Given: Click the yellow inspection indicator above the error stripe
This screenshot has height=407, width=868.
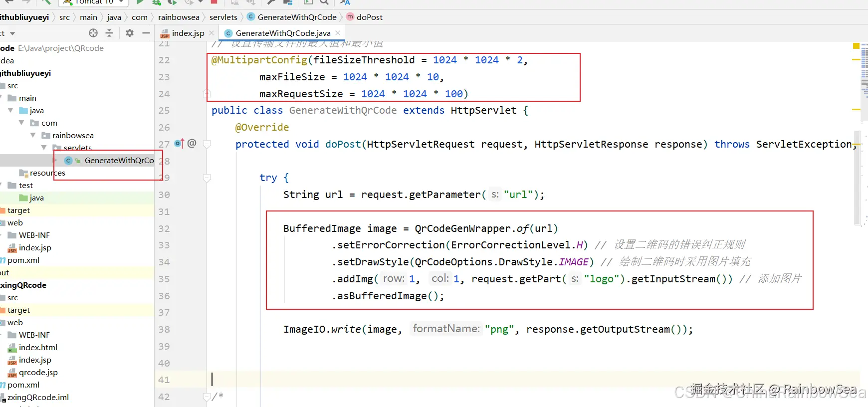Looking at the screenshot, I should [856, 46].
